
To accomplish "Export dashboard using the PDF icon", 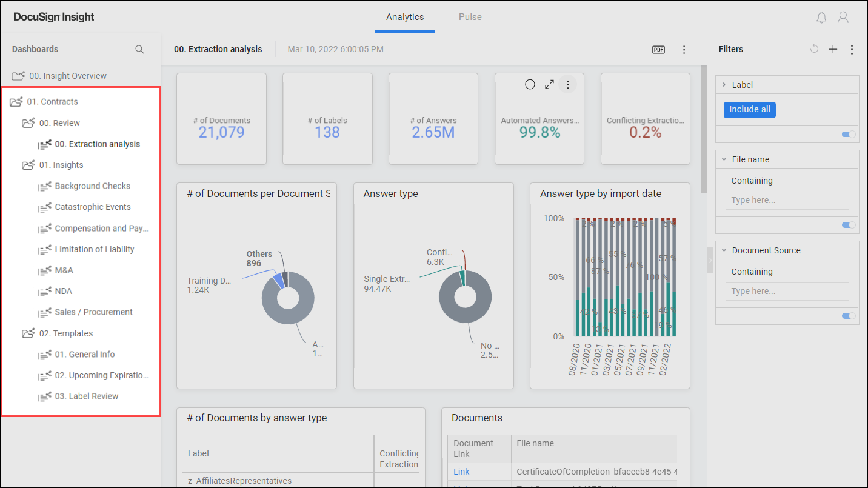I will pyautogui.click(x=658, y=50).
